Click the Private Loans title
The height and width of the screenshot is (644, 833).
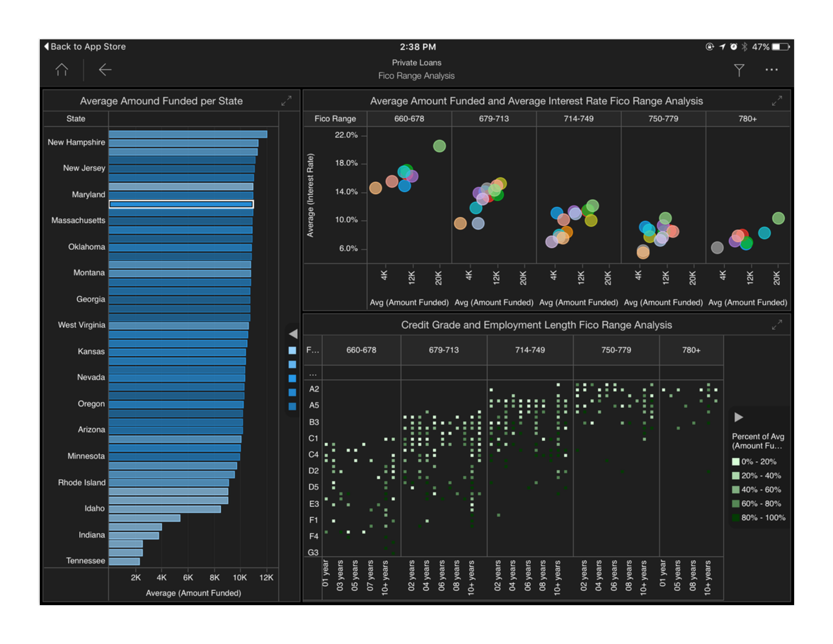[x=416, y=62]
